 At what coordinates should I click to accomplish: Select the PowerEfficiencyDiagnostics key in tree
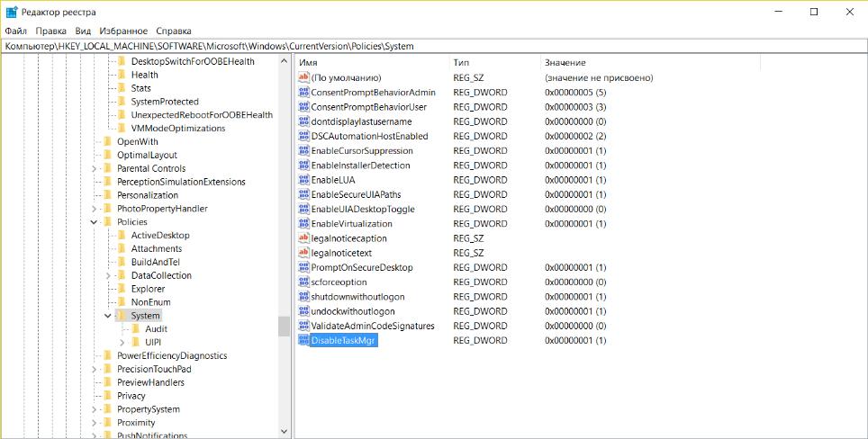point(172,355)
